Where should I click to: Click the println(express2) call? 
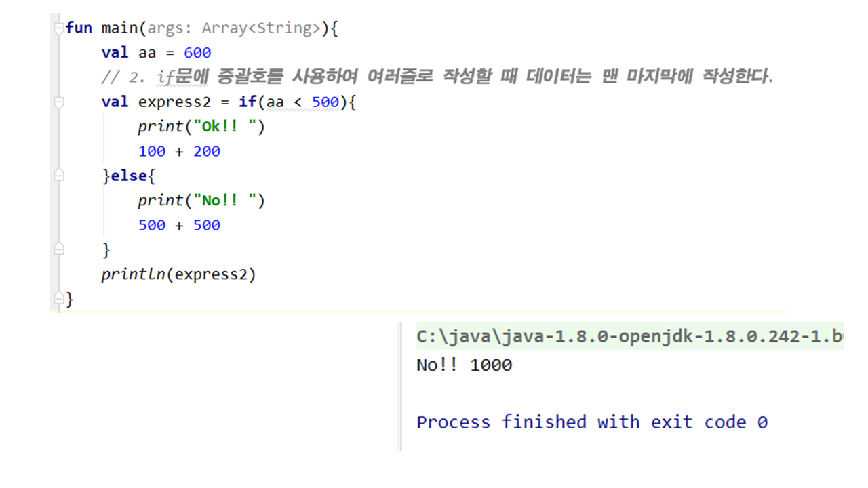(x=178, y=274)
